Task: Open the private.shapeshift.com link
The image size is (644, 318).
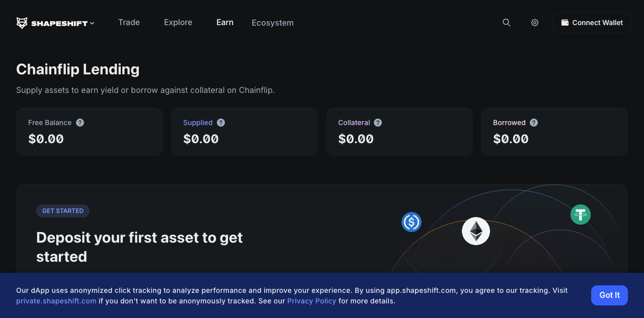Action: point(56,301)
